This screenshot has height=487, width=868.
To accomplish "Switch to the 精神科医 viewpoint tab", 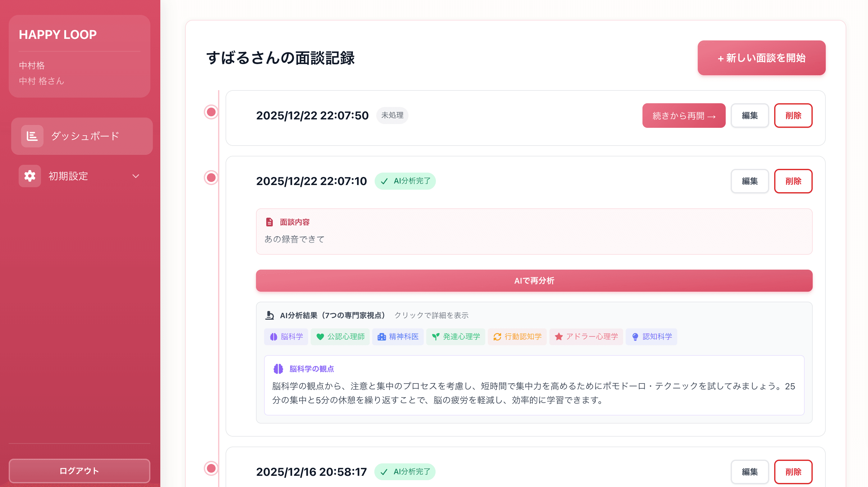I will click(x=398, y=336).
